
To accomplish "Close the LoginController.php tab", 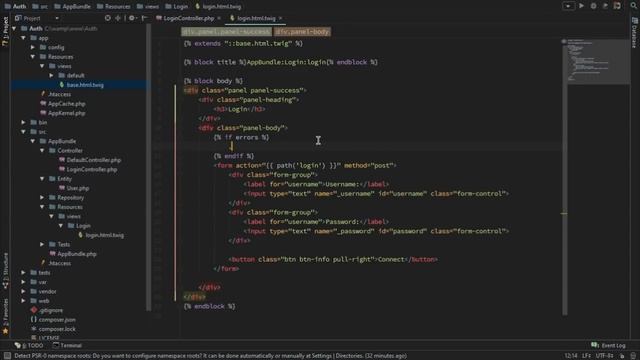I will click(x=219, y=18).
